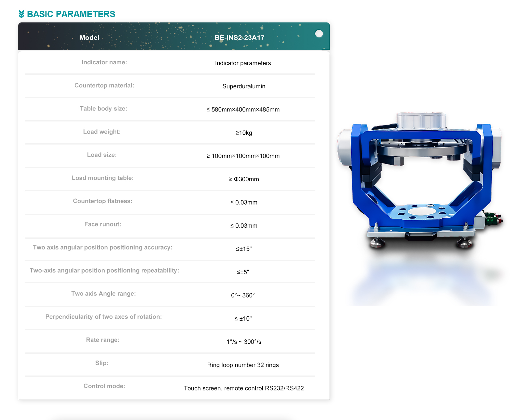
Task: Click the white circle in table header
Action: [319, 34]
